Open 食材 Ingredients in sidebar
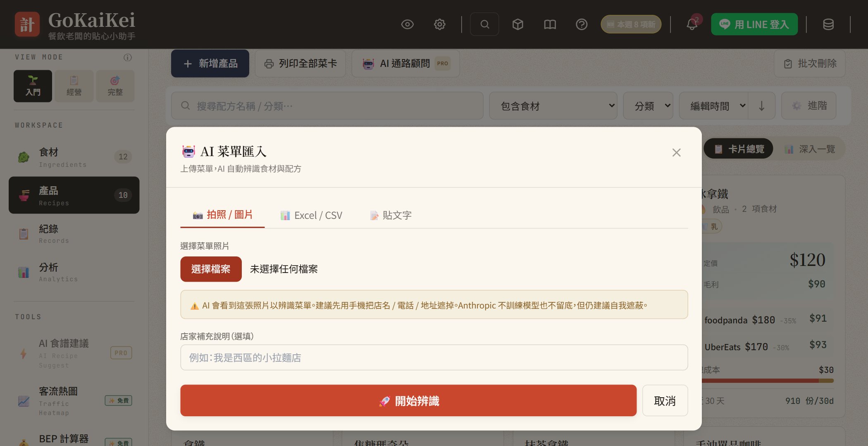The width and height of the screenshot is (868, 446). coord(74,157)
